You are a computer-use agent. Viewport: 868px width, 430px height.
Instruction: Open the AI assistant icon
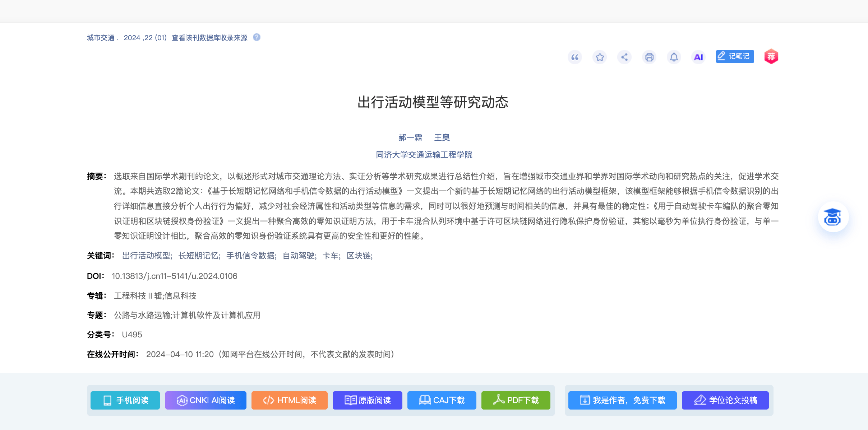[x=698, y=57]
